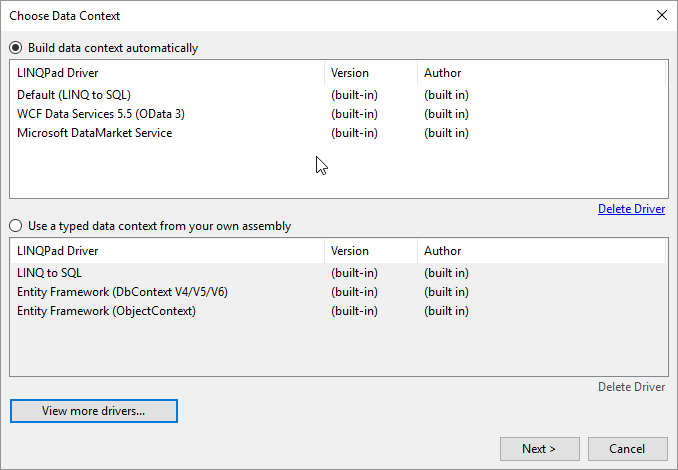
Task: Select Build data context automatically radio button
Action: tap(15, 48)
